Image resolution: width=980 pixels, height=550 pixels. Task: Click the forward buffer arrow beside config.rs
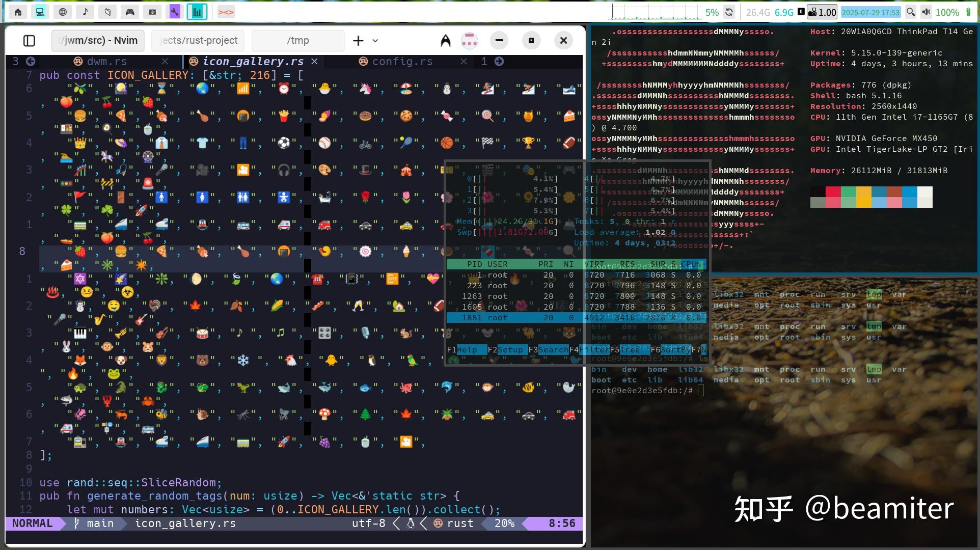click(x=498, y=61)
